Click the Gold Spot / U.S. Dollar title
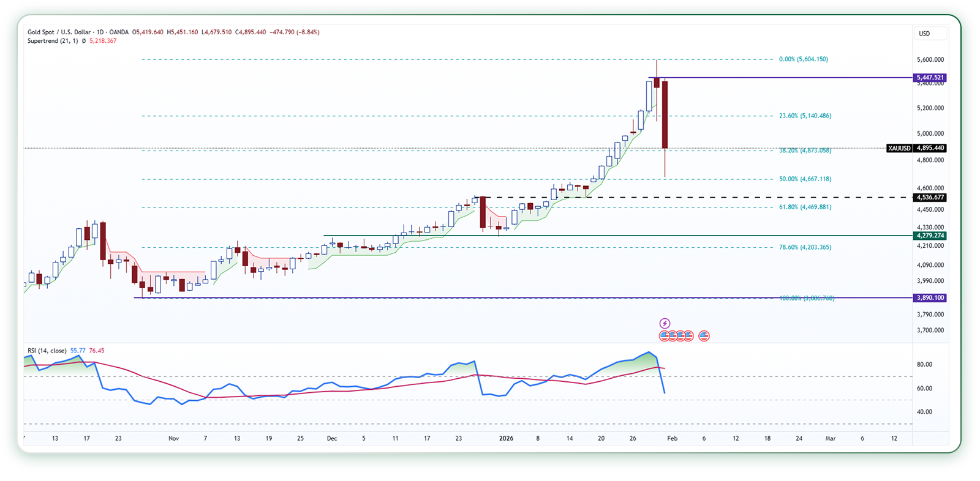 tap(59, 32)
